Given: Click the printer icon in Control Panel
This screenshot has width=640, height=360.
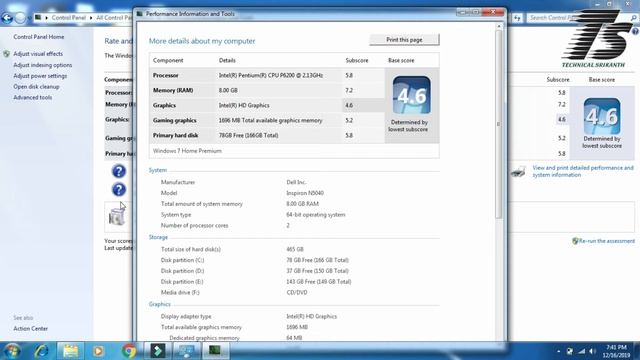Looking at the screenshot, I should 518,172.
